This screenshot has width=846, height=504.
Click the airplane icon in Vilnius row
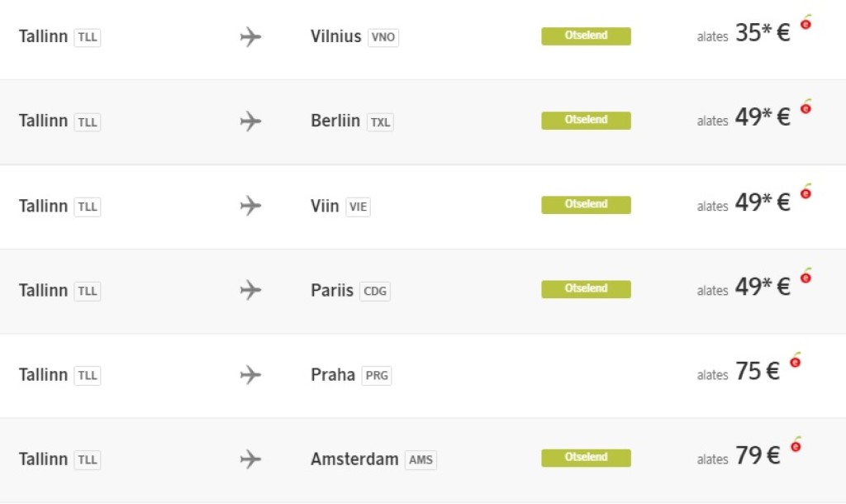pyautogui.click(x=250, y=37)
